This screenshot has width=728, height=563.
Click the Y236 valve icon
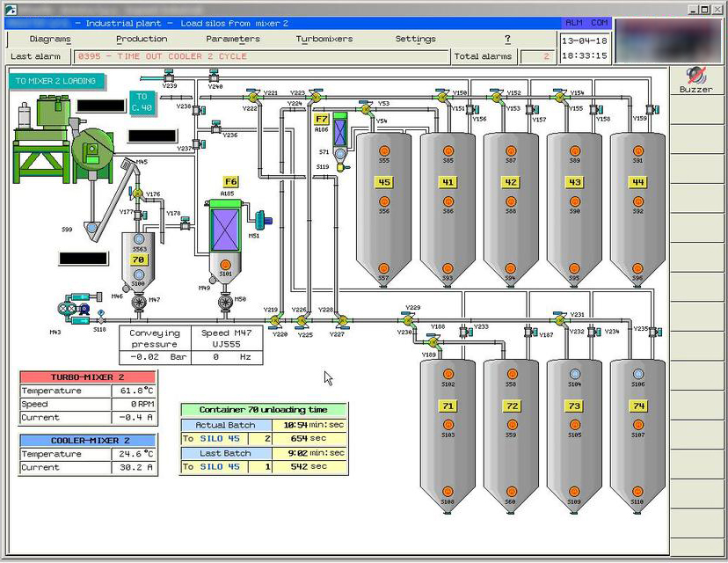[x=216, y=128]
